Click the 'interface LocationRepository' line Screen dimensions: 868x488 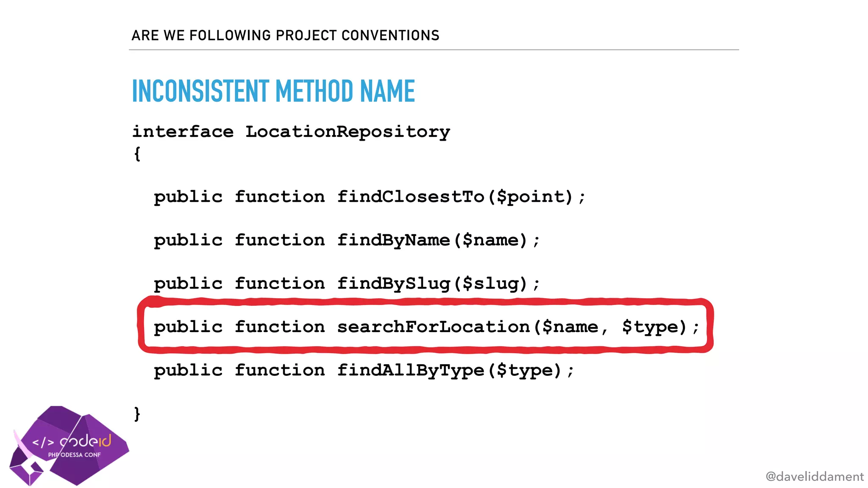pos(291,132)
